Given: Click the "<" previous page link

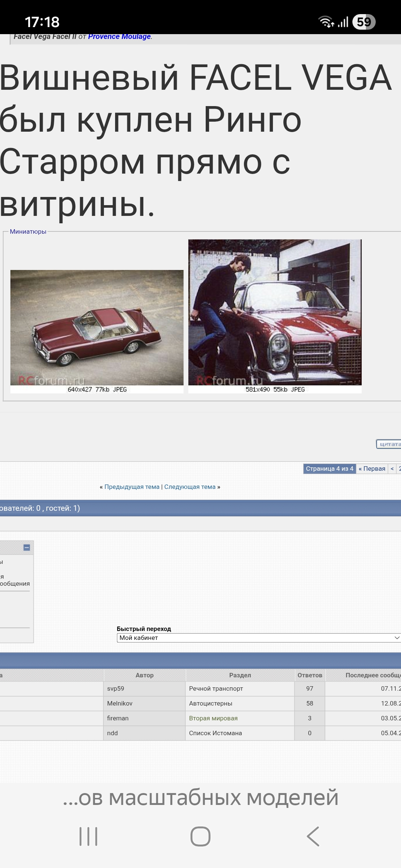Looking at the screenshot, I should tap(392, 468).
